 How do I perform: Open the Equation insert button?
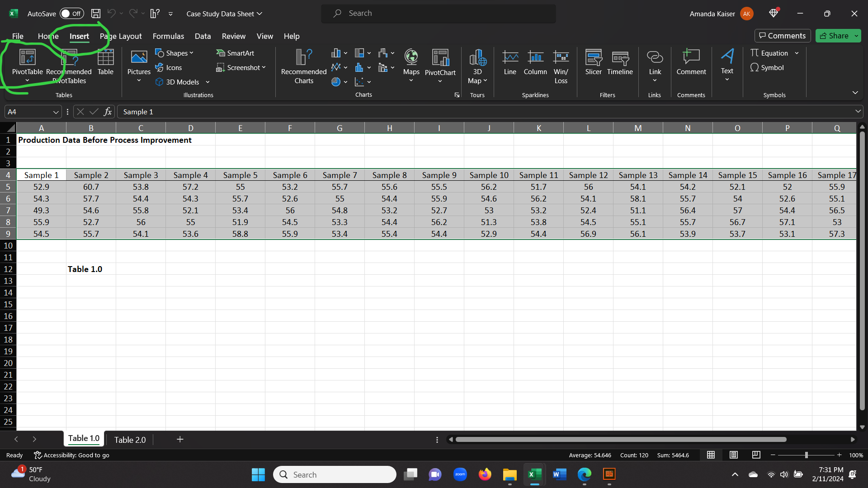pos(769,53)
